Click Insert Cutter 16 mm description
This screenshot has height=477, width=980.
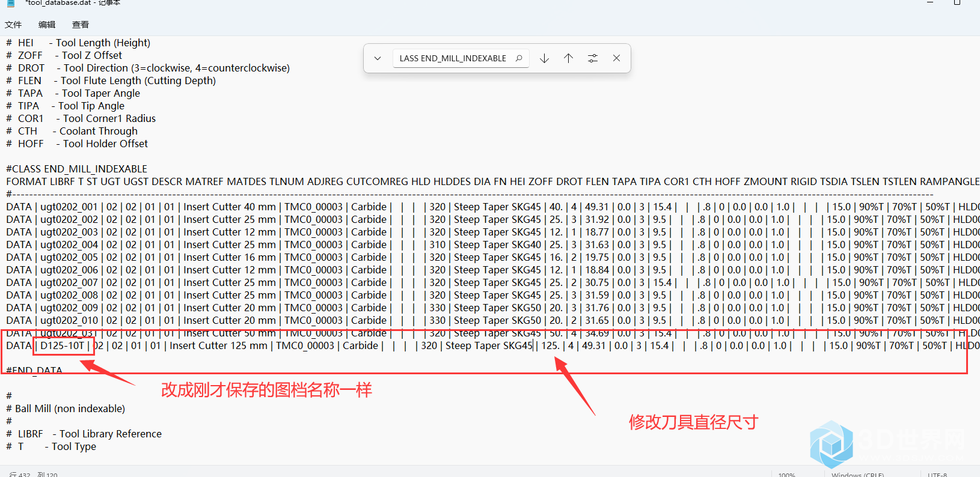tap(230, 257)
